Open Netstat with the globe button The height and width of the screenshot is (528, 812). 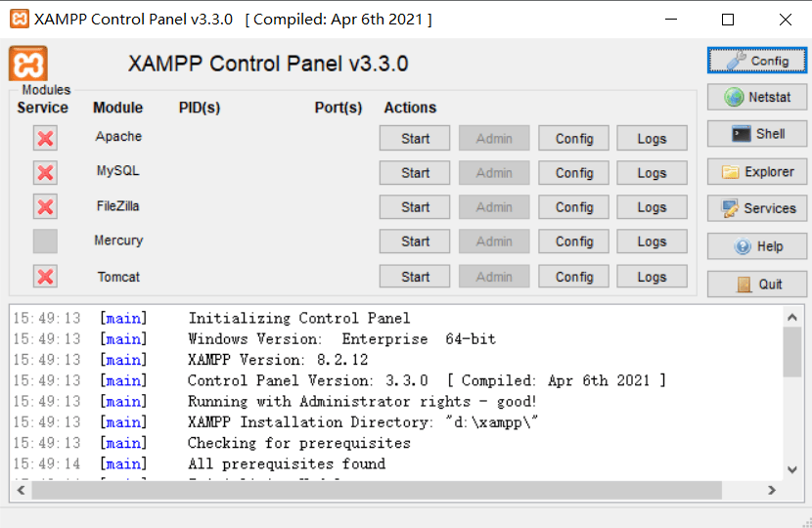point(757,98)
